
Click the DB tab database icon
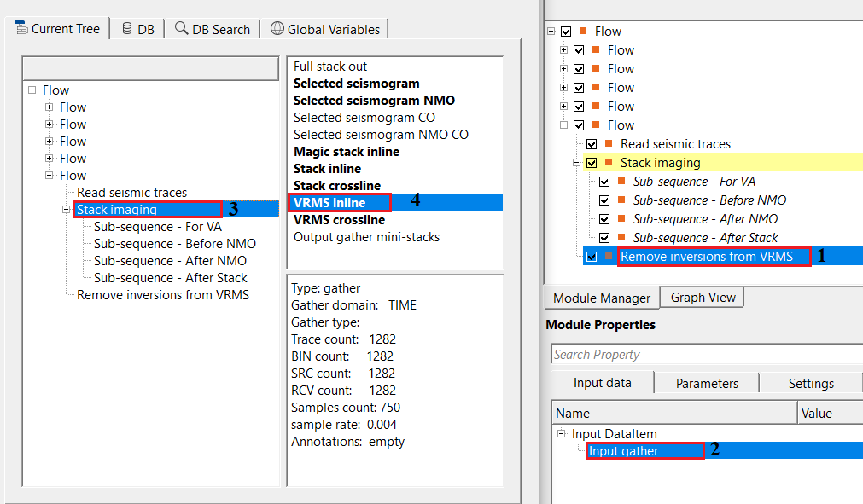click(125, 28)
